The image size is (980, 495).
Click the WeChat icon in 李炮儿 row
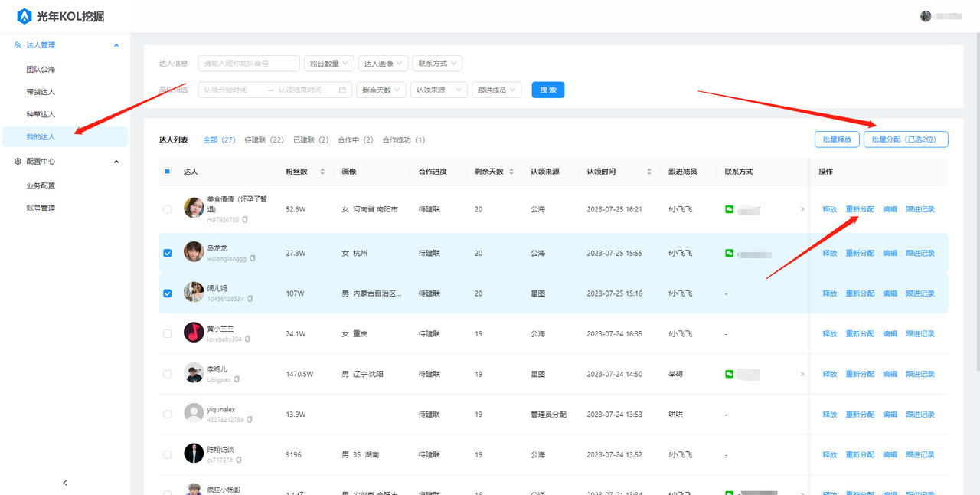click(730, 374)
